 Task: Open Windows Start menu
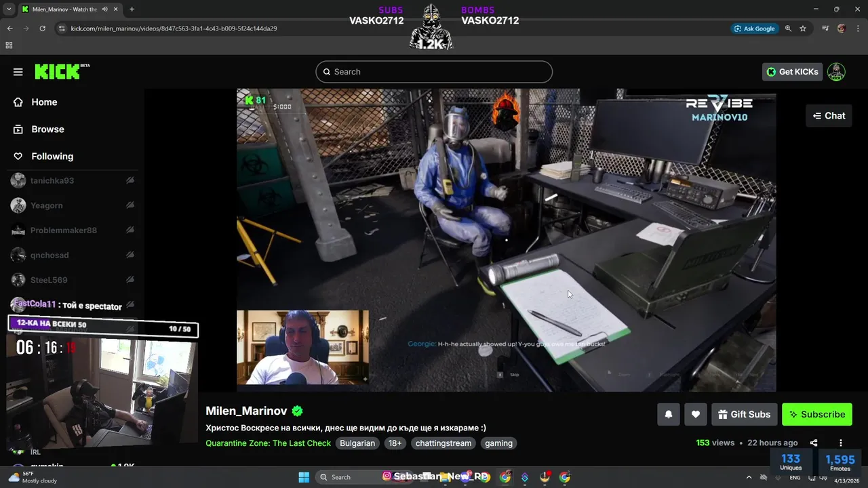click(x=304, y=477)
